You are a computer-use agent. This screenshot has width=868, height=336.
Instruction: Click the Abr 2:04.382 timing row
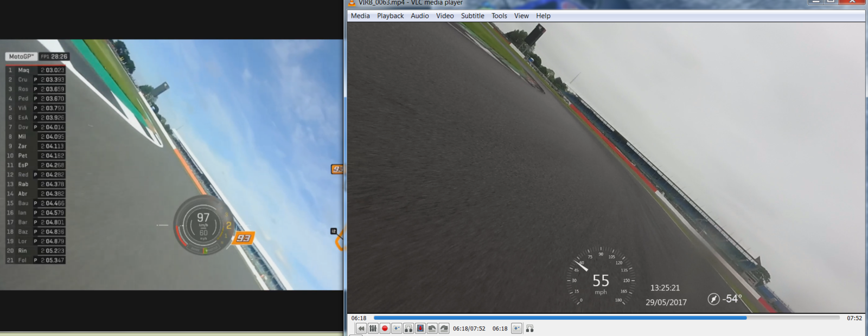coord(36,193)
